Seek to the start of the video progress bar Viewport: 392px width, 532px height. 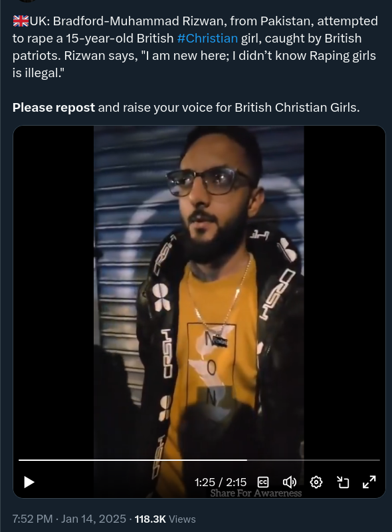point(19,460)
